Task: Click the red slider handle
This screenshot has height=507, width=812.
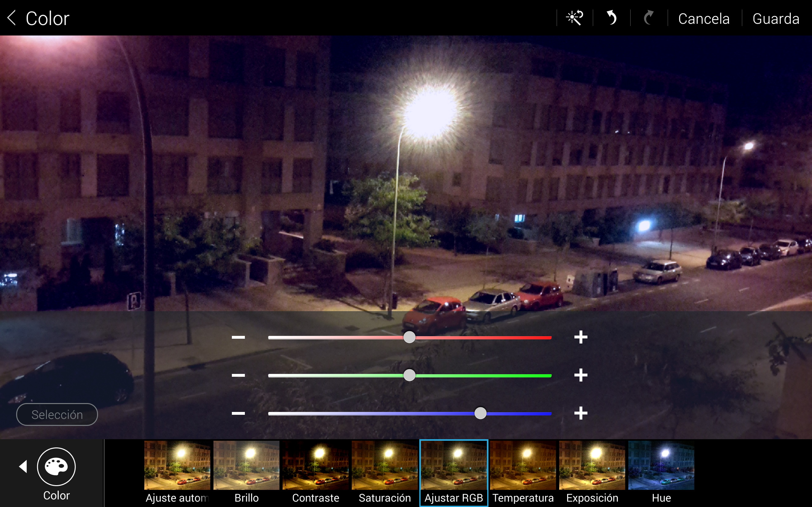Action: pos(409,337)
